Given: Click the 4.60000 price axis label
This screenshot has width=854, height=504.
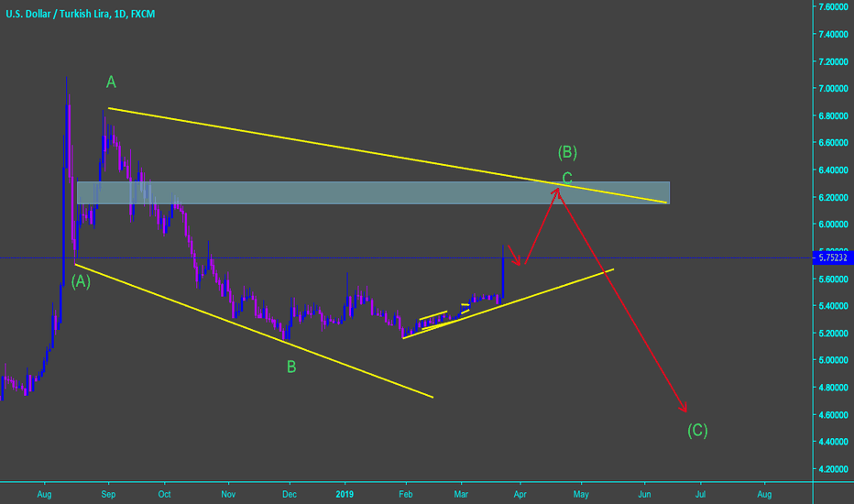Looking at the screenshot, I should point(833,414).
